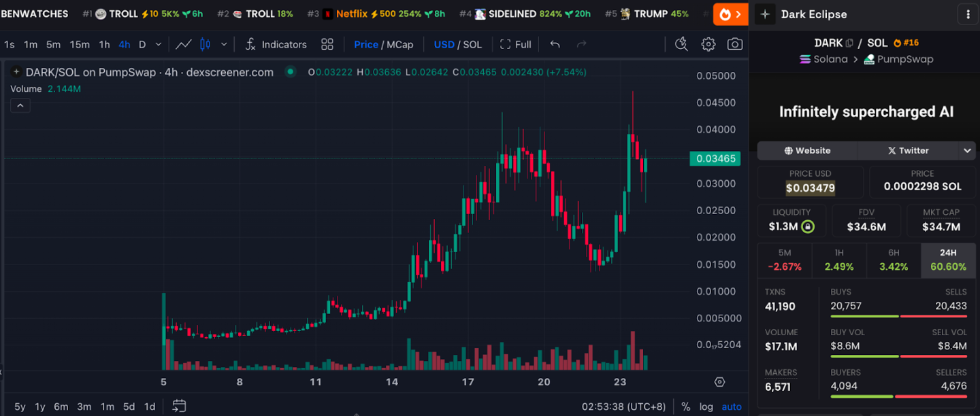Image resolution: width=980 pixels, height=416 pixels.
Task: Select the candlestick chart style icon
Action: (x=206, y=44)
